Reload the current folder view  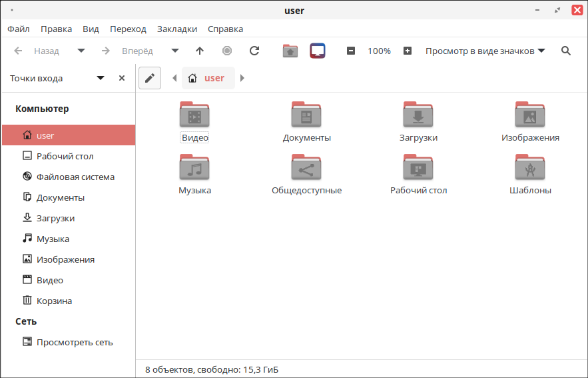coord(254,51)
